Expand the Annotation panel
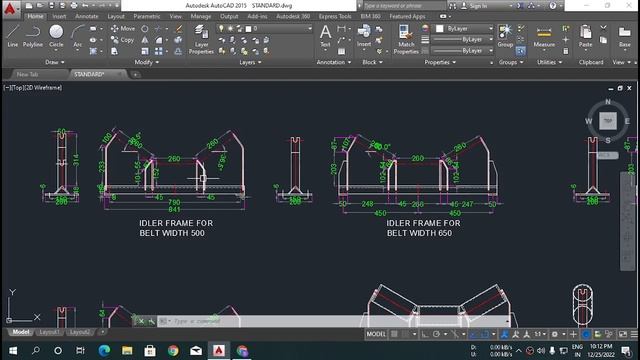Viewport: 640px width, 360px height. click(x=333, y=62)
